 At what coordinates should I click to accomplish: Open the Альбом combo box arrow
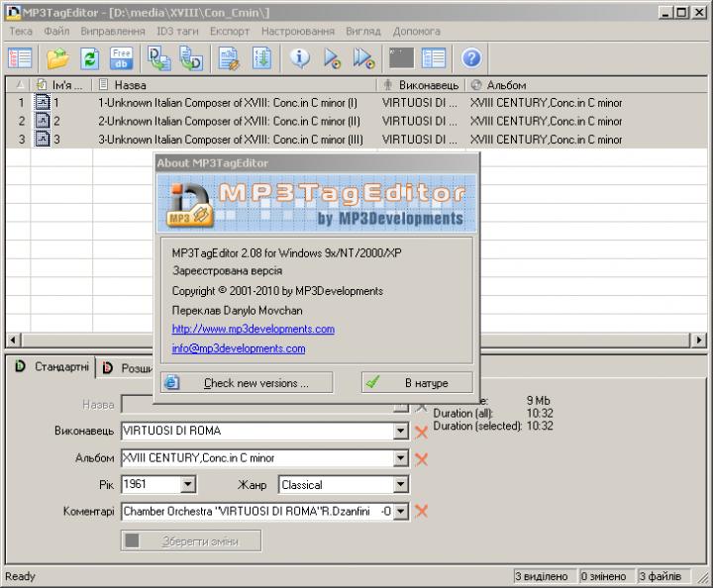point(400,458)
